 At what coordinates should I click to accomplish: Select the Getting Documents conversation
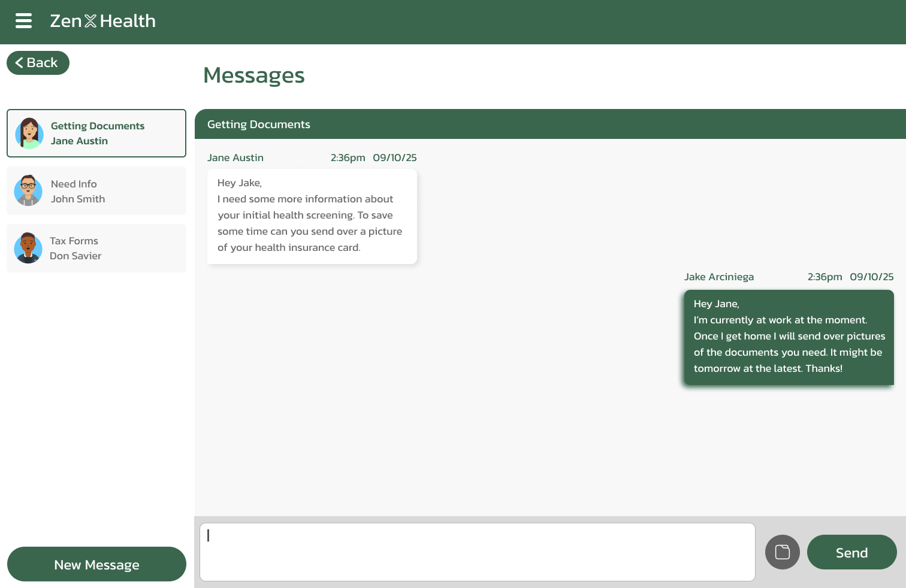tap(96, 133)
